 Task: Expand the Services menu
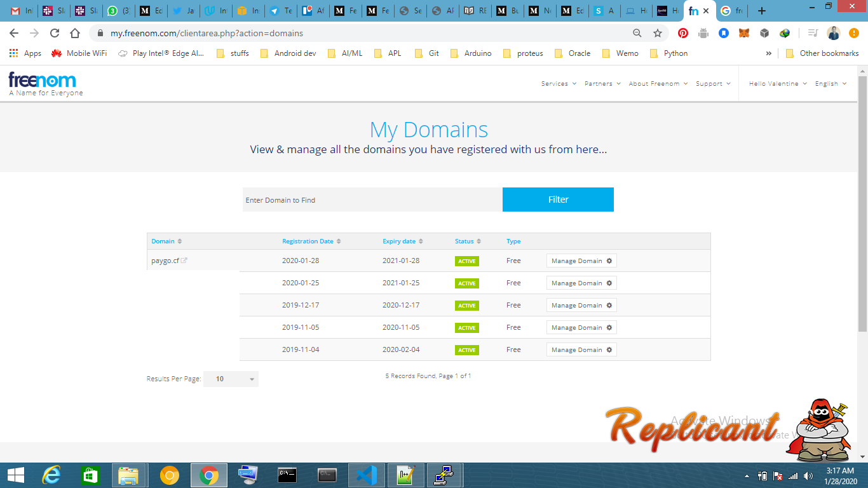coord(559,84)
